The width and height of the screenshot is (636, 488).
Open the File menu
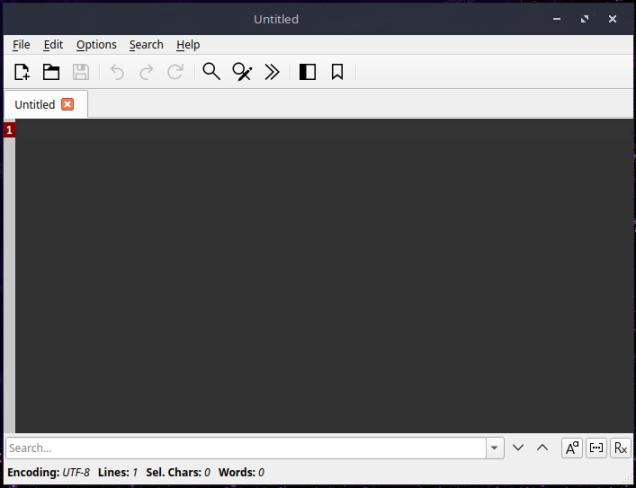click(21, 45)
